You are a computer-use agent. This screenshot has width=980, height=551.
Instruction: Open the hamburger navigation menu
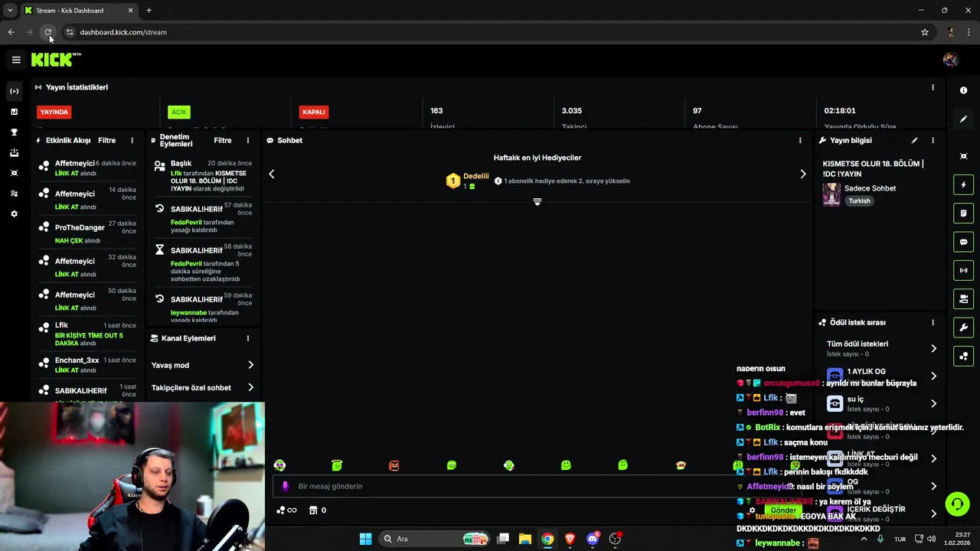[16, 60]
